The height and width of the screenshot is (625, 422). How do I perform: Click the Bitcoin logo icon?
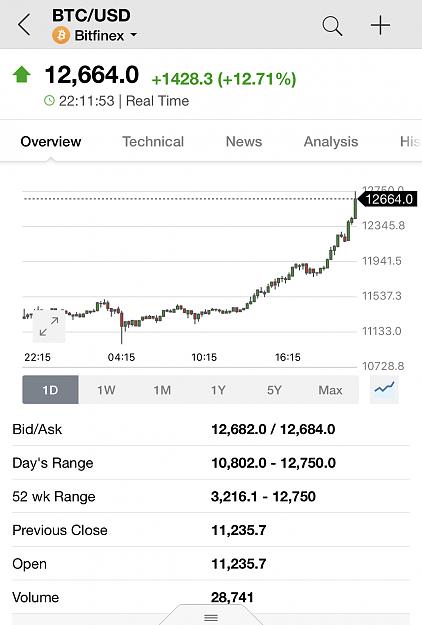(x=61, y=35)
